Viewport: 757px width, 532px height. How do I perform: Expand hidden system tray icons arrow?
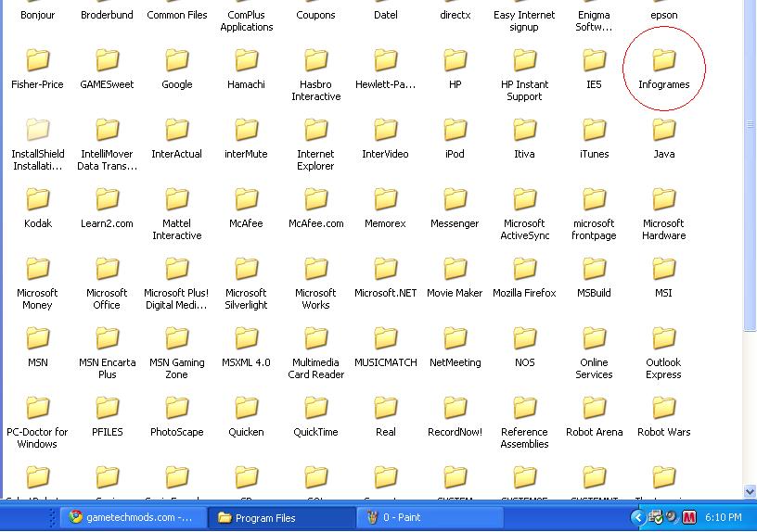tap(637, 517)
